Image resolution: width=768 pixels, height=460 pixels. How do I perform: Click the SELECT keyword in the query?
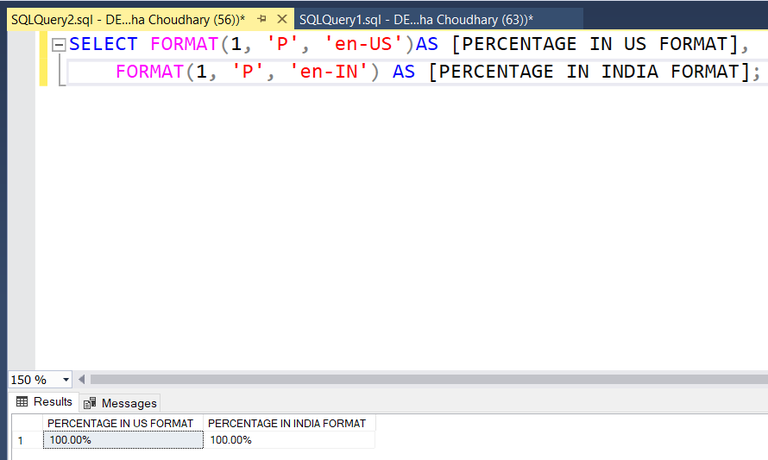click(x=103, y=44)
